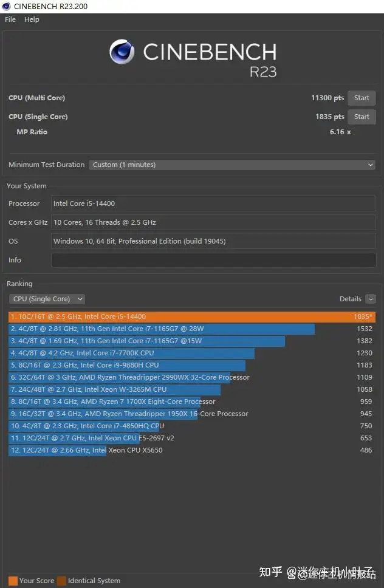Select ranking row Intel Core i9-9880H
Image resolution: width=384 pixels, height=588 pixels.
[x=191, y=365]
